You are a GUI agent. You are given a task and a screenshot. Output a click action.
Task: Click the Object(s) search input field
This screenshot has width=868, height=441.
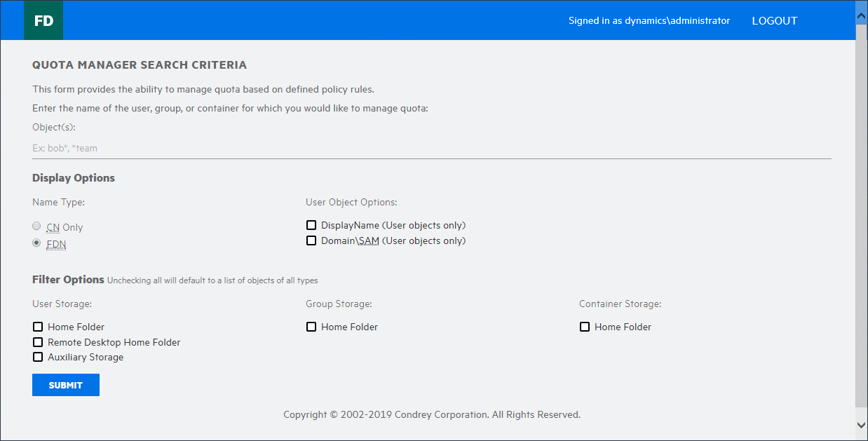point(431,148)
